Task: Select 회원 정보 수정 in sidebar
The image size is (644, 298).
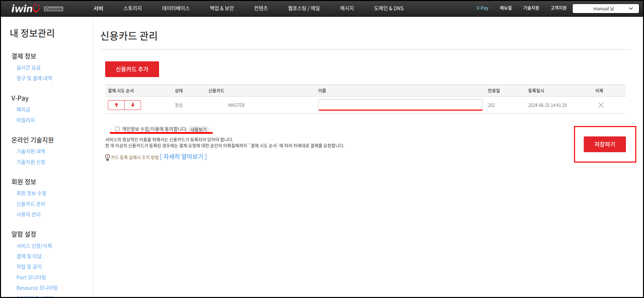Action: pos(31,193)
